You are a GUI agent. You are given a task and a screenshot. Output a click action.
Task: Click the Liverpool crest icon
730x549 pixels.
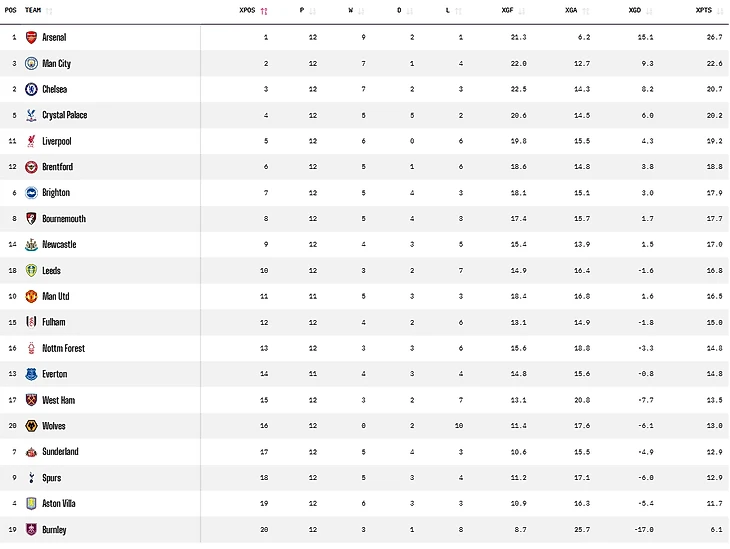[x=31, y=141]
